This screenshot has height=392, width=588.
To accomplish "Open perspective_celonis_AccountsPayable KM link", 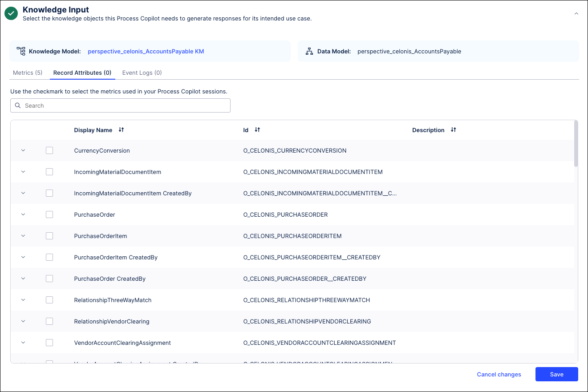I will [146, 51].
